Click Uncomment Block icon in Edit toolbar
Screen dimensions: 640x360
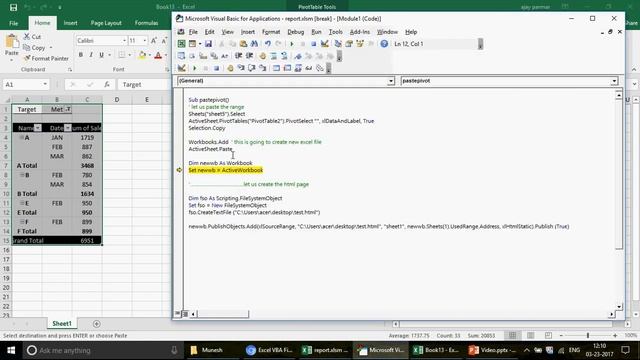point(284,56)
